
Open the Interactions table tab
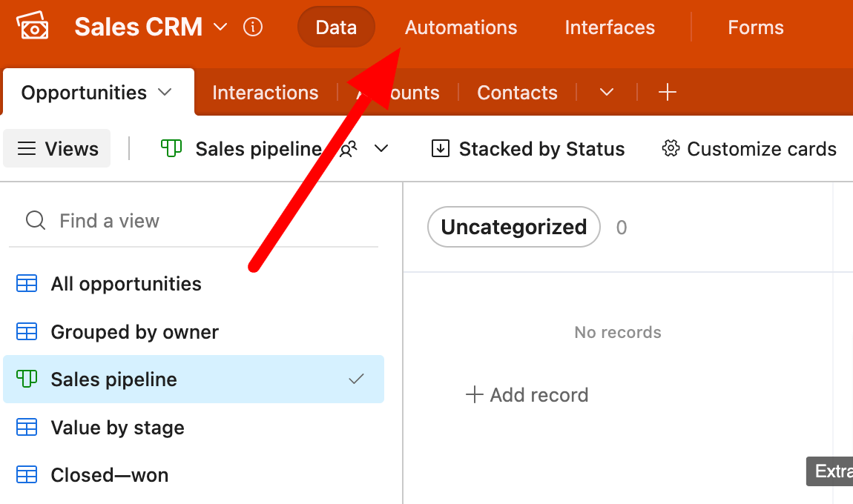point(265,93)
